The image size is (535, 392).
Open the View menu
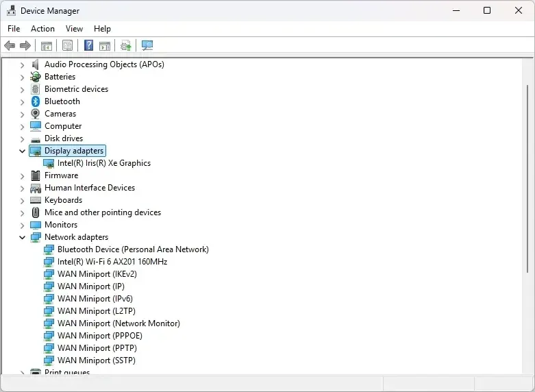point(74,29)
